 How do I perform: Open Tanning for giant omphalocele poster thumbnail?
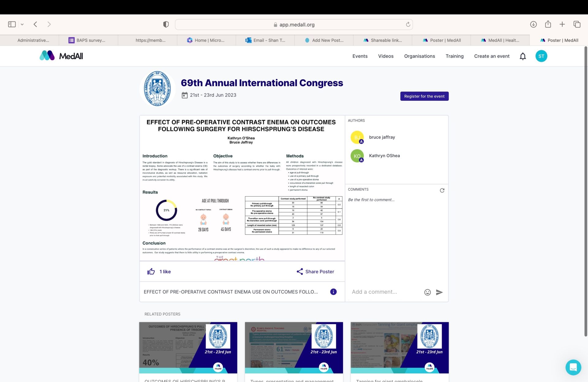tap(399, 347)
